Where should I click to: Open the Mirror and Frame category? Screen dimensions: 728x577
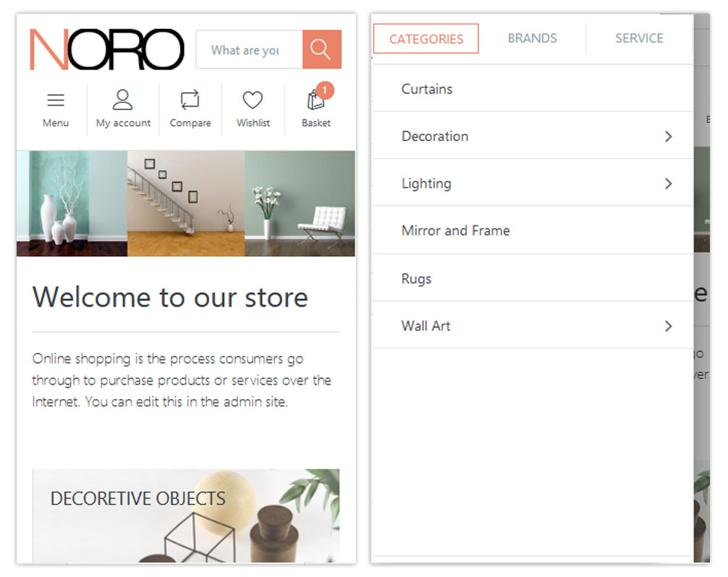click(x=533, y=231)
